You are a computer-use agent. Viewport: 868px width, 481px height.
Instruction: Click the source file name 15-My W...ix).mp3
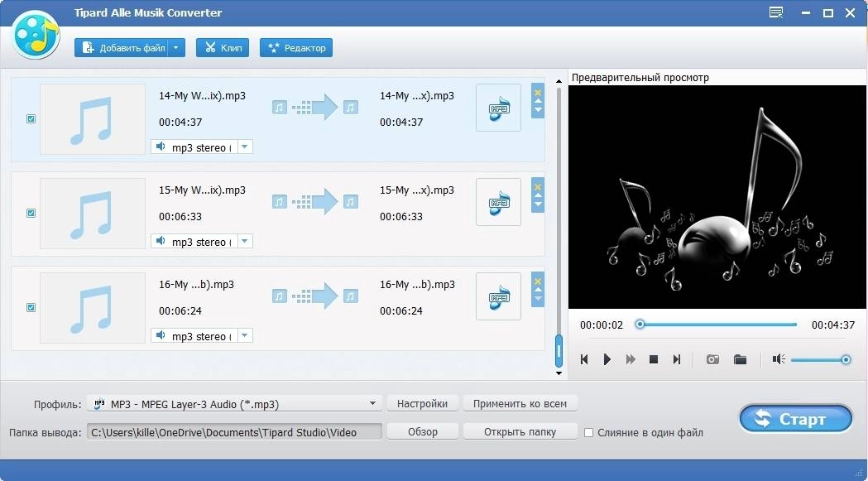pos(202,190)
